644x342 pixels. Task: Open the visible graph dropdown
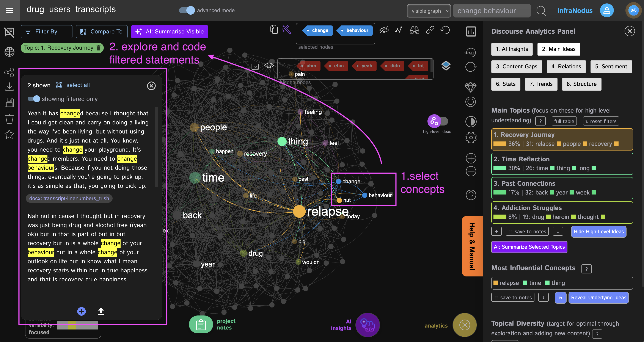pyautogui.click(x=429, y=11)
